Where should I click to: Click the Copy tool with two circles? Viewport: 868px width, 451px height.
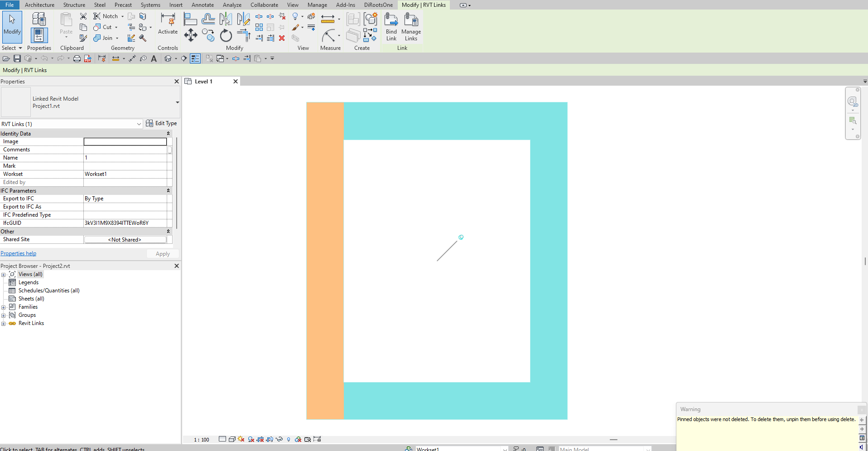point(208,35)
